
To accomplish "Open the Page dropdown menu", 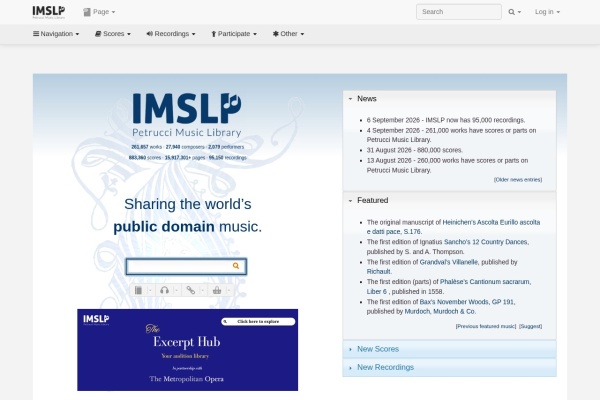I will (99, 12).
